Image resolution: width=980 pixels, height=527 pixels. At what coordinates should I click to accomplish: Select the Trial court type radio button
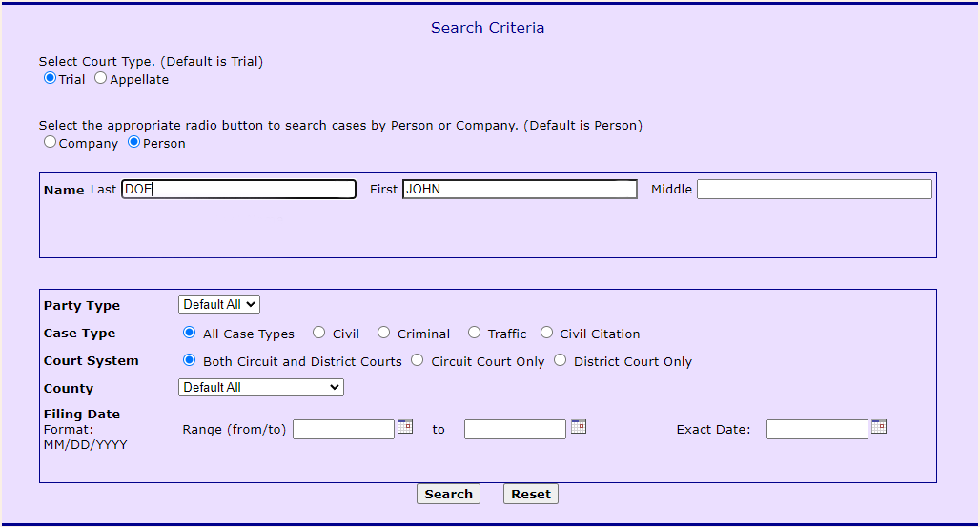point(50,79)
